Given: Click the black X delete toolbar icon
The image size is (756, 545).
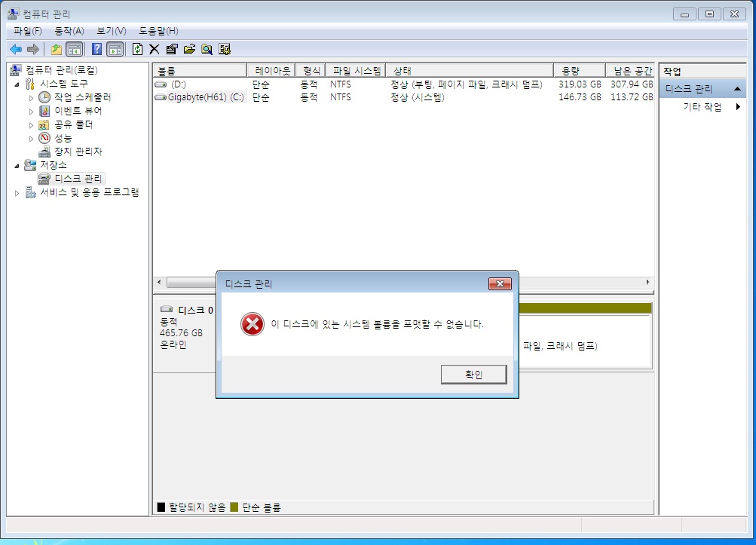Looking at the screenshot, I should click(x=154, y=50).
